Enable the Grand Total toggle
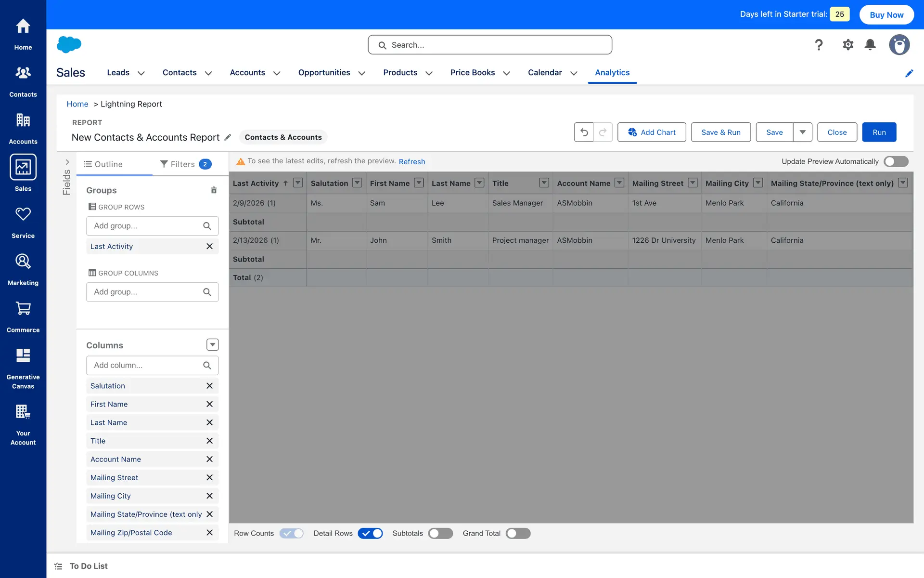924x578 pixels. 518,533
